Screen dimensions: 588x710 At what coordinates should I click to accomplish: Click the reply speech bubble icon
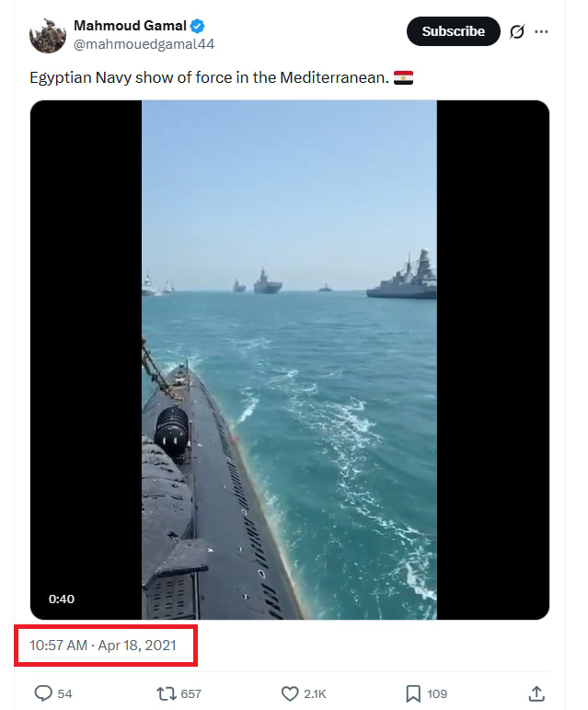pos(43,693)
